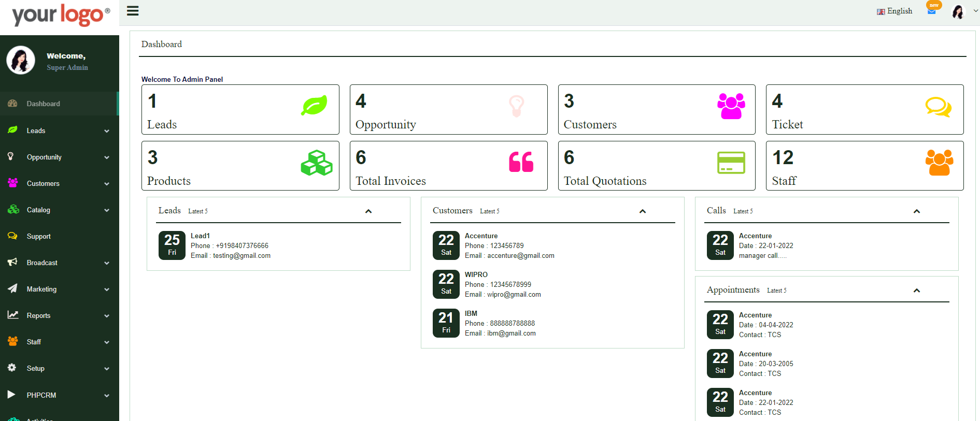
Task: Click the sidebar Customers people icon
Action: [x=12, y=183]
